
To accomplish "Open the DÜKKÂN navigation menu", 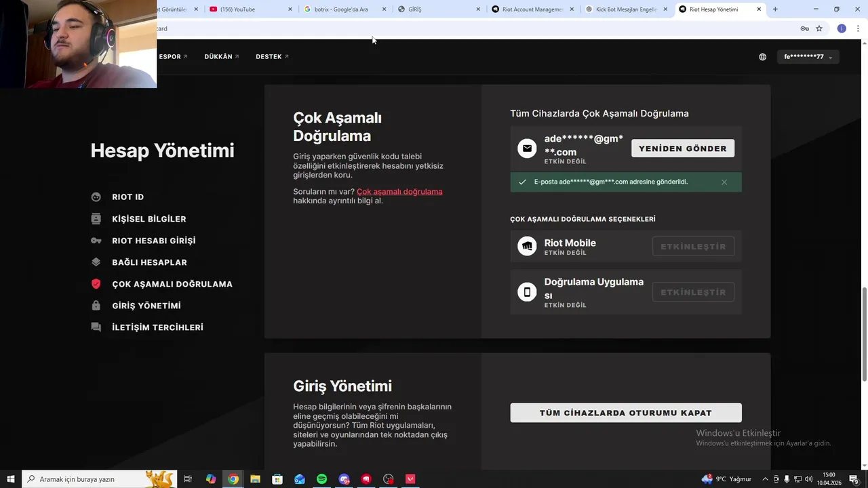I will click(222, 57).
